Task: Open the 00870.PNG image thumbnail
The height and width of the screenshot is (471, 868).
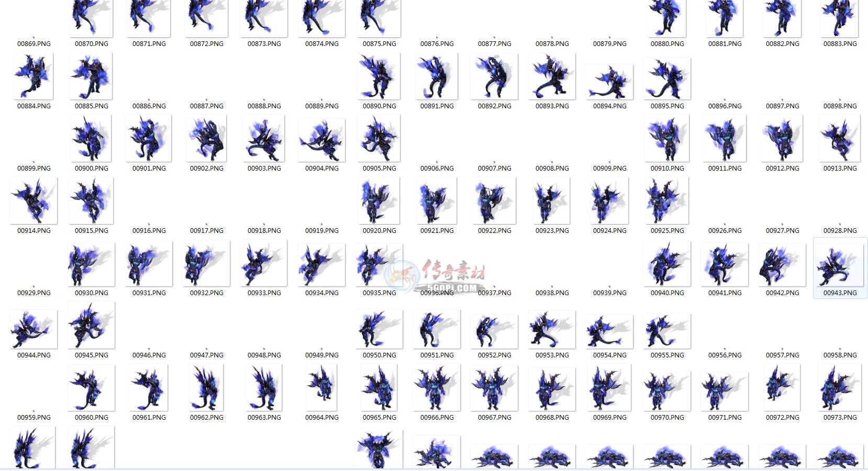Action: pyautogui.click(x=92, y=18)
